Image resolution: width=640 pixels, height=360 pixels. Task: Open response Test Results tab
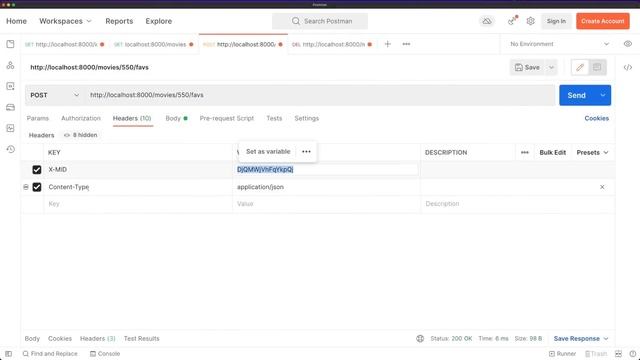click(142, 338)
